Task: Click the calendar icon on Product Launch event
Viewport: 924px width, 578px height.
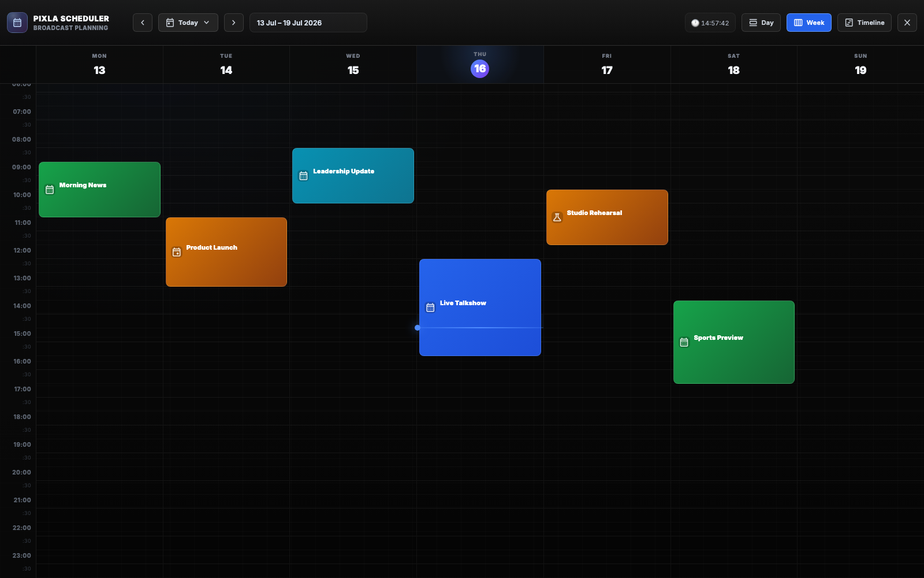Action: [x=177, y=252]
